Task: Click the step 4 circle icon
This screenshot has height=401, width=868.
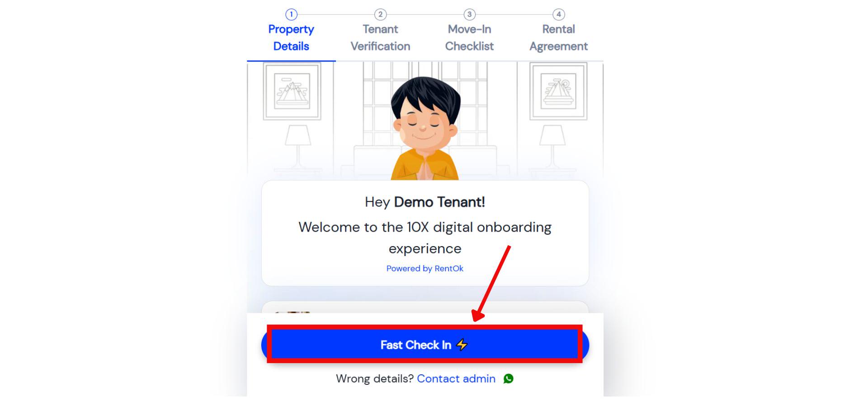Action: click(x=559, y=14)
